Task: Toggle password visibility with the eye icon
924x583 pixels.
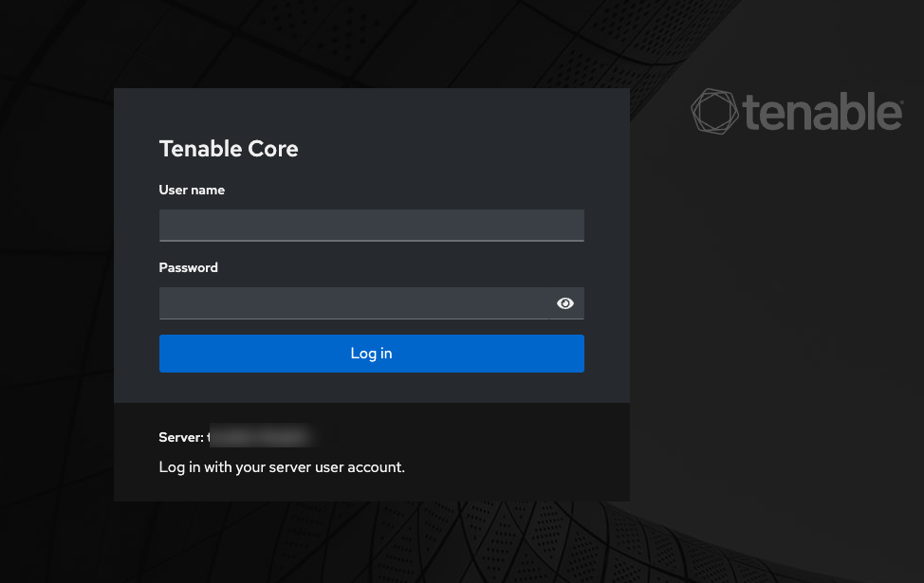Action: 565,303
